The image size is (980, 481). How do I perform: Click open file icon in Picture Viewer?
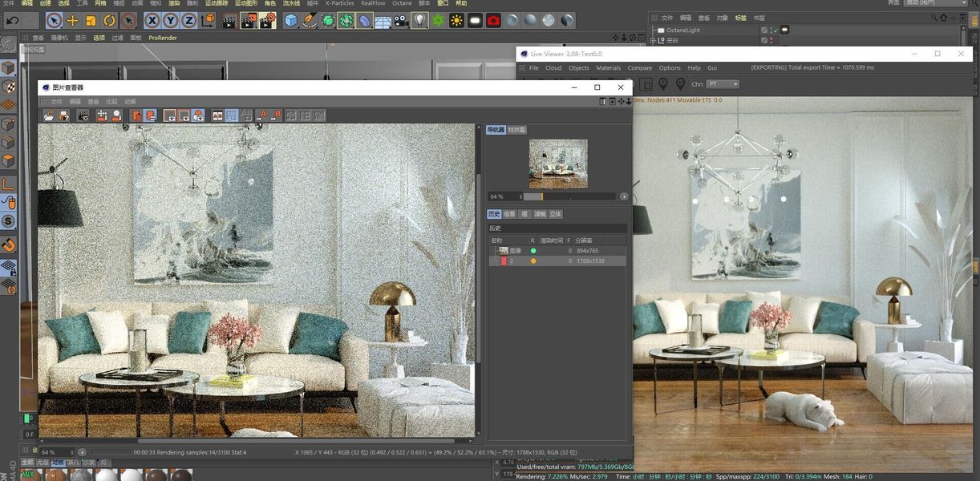click(x=50, y=115)
